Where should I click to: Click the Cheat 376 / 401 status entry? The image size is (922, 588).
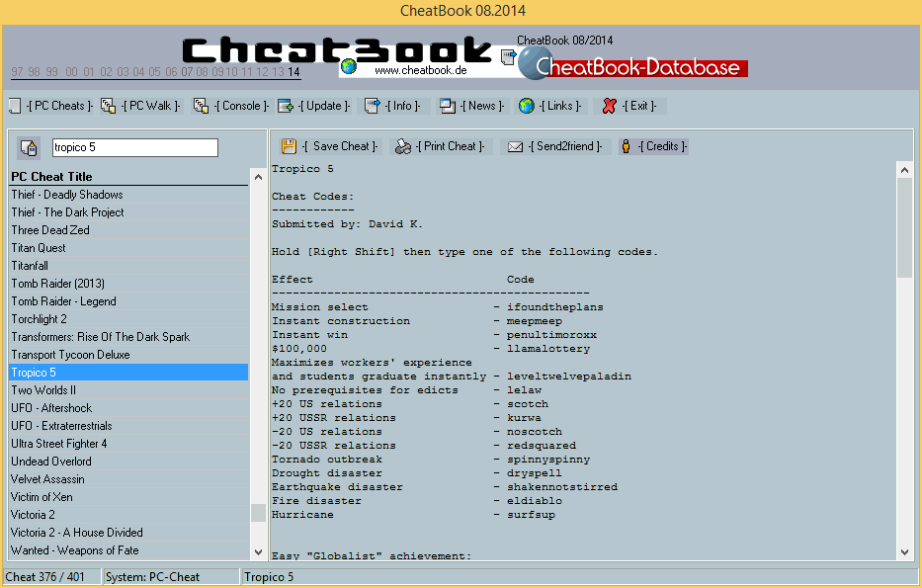(x=51, y=577)
